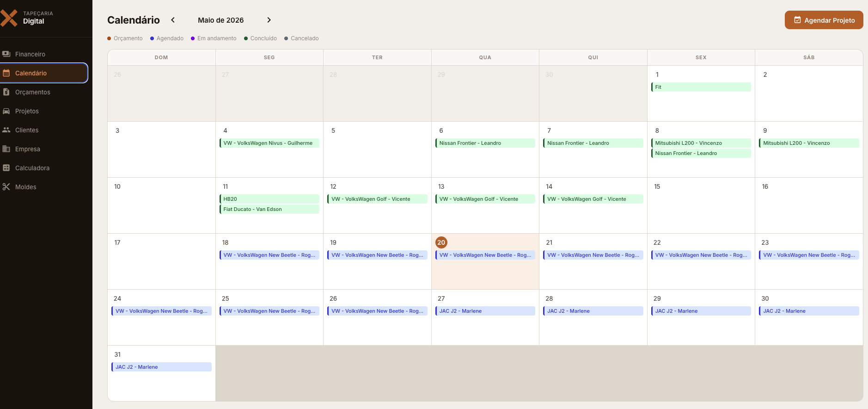Click the Projetos car icon
Viewport: 868px width, 409px height.
[x=6, y=111]
